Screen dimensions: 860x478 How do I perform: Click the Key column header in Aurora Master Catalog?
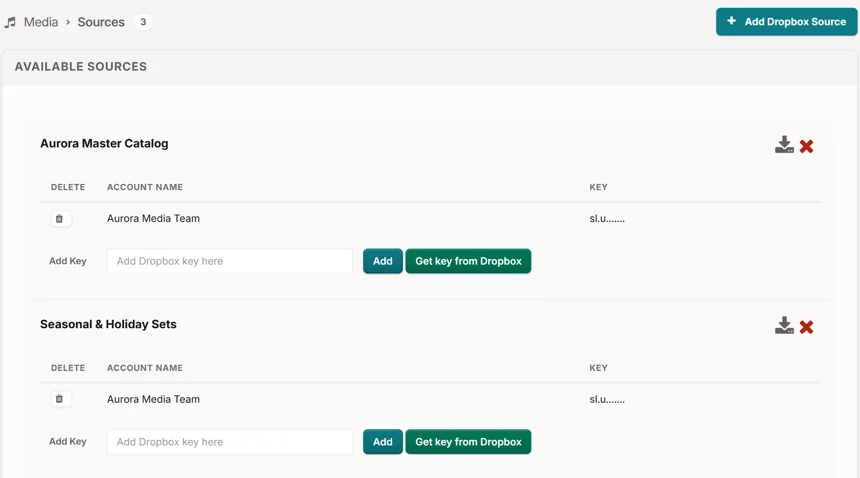pyautogui.click(x=598, y=187)
